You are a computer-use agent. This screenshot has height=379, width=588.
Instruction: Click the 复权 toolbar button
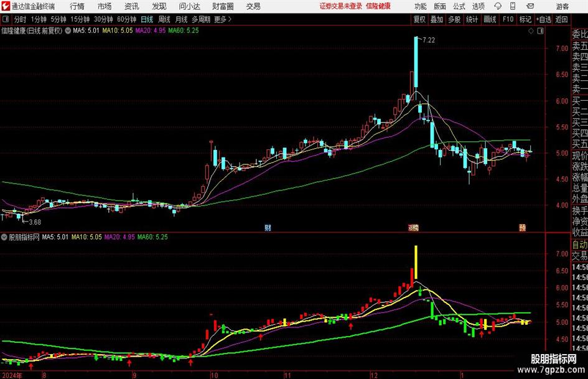point(419,19)
